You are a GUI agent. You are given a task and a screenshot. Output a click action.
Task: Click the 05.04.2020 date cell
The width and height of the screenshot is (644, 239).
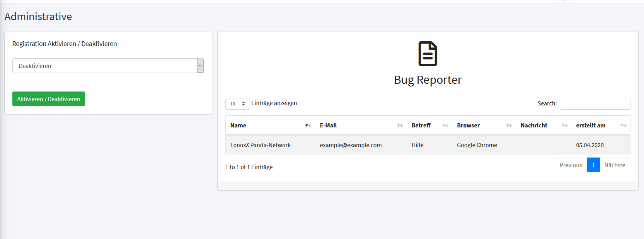[x=590, y=145]
